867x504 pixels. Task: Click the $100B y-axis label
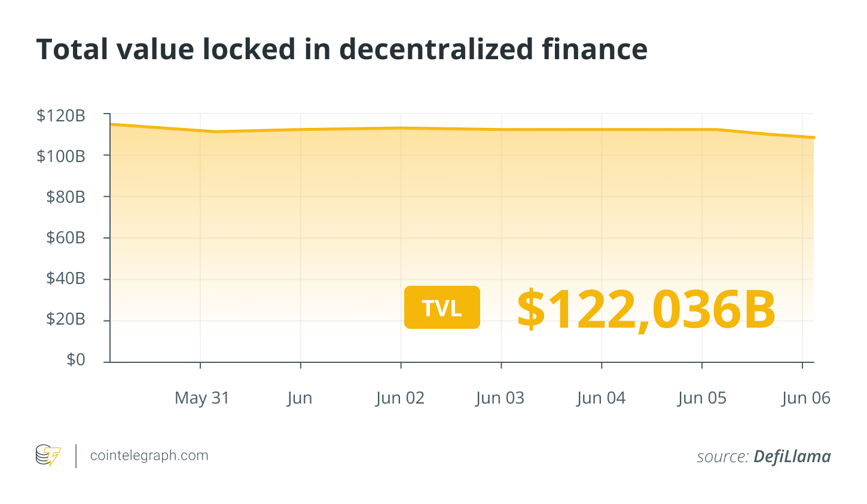pos(61,156)
